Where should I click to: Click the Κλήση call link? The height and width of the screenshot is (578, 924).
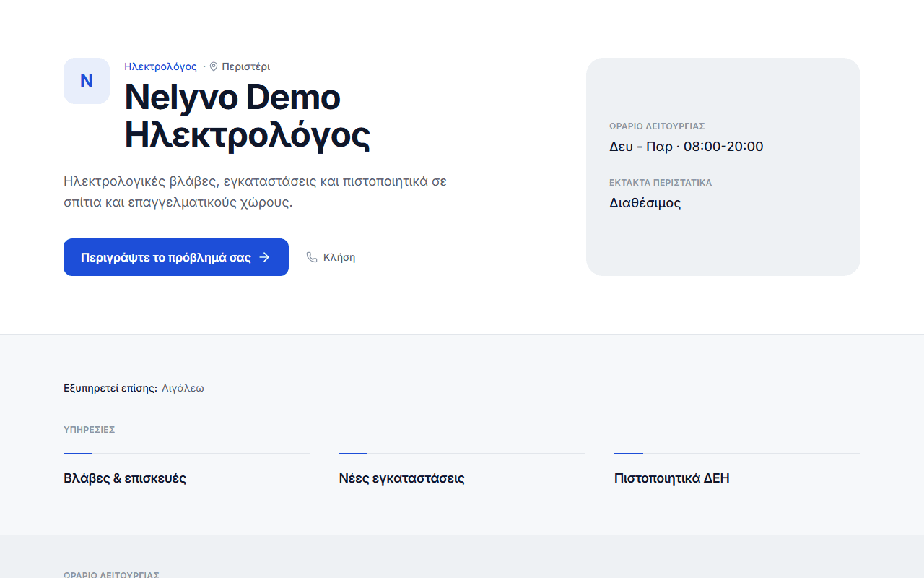click(331, 257)
